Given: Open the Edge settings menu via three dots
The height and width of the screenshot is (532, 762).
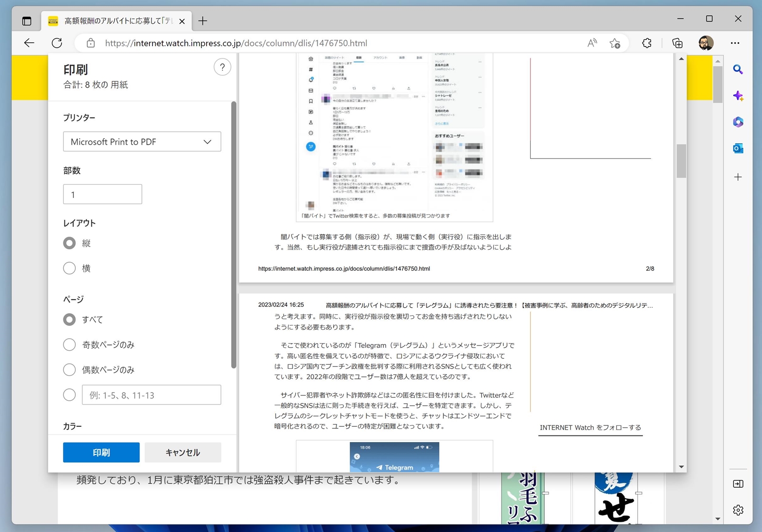Looking at the screenshot, I should (735, 43).
